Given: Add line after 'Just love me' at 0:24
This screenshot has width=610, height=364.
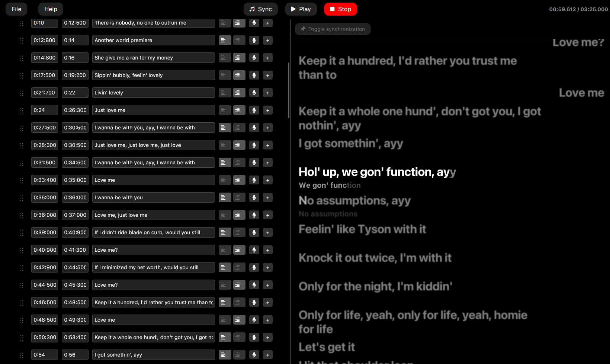Looking at the screenshot, I should (x=268, y=110).
